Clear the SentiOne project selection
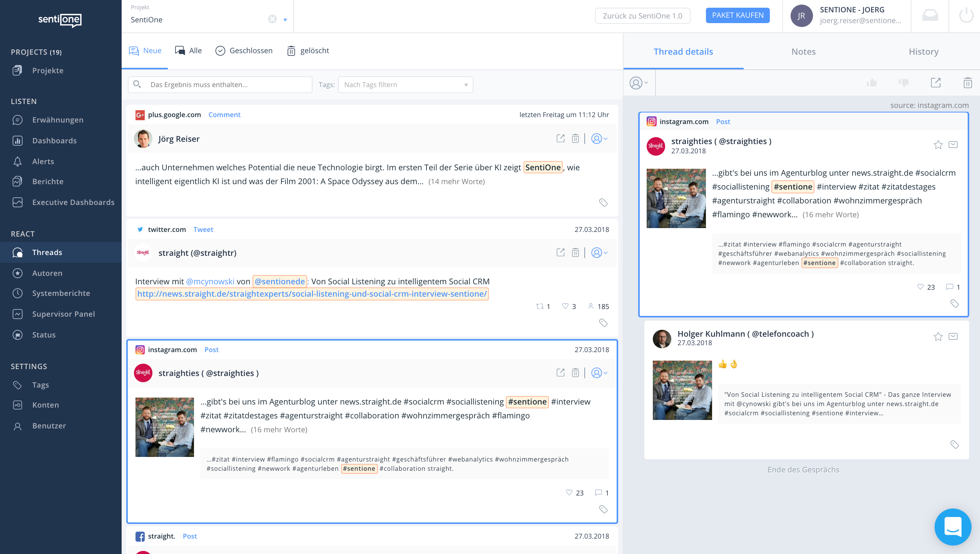980x554 pixels. pyautogui.click(x=273, y=19)
